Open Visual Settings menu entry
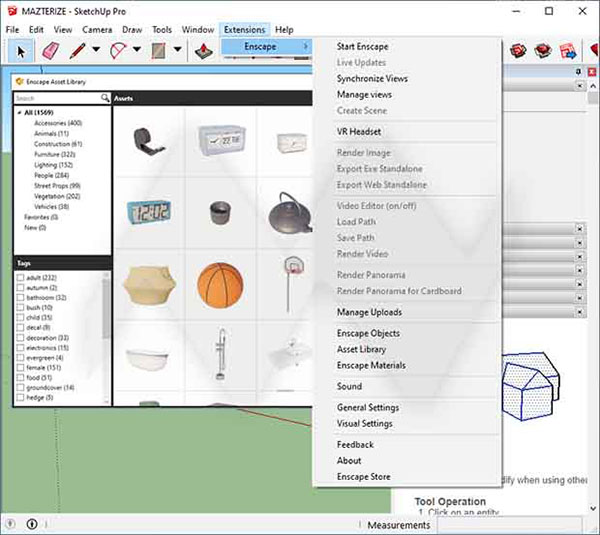The width and height of the screenshot is (600, 535). pos(364,423)
